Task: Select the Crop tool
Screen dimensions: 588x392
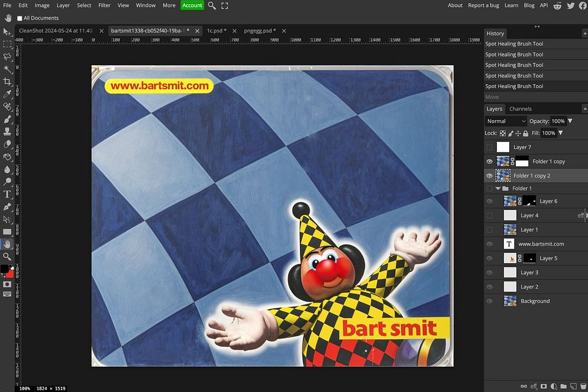Action: (7, 82)
